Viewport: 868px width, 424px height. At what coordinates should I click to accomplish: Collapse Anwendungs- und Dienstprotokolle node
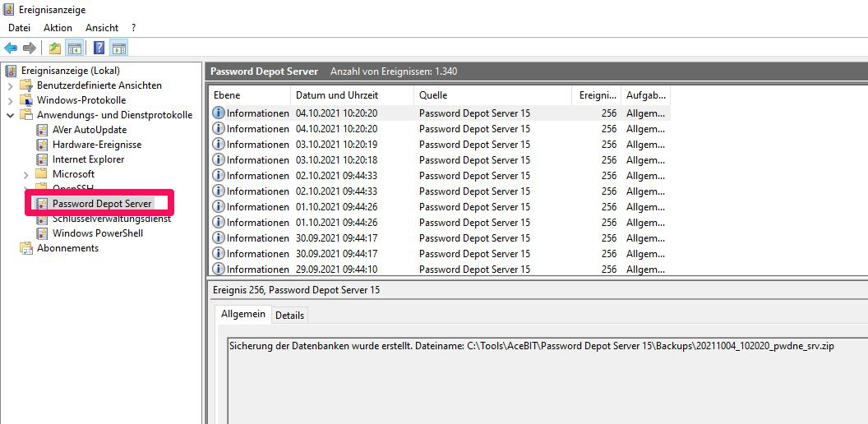coord(11,115)
